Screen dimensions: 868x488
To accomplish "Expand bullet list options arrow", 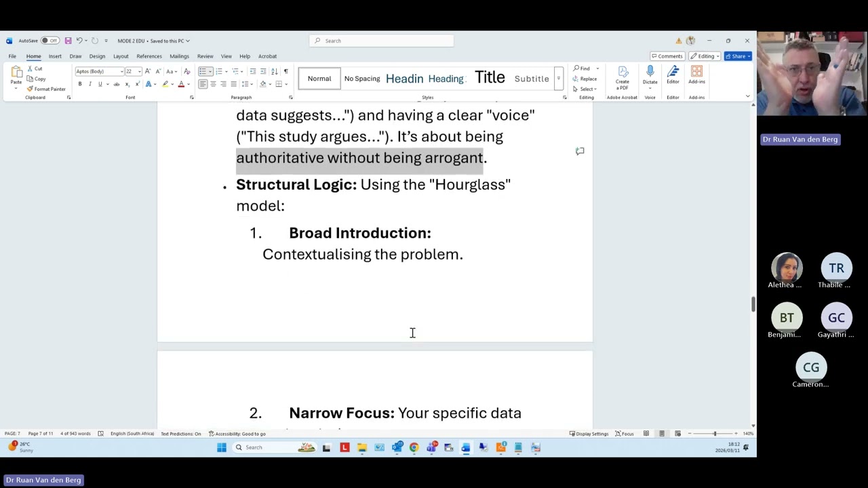I will 210,71.
